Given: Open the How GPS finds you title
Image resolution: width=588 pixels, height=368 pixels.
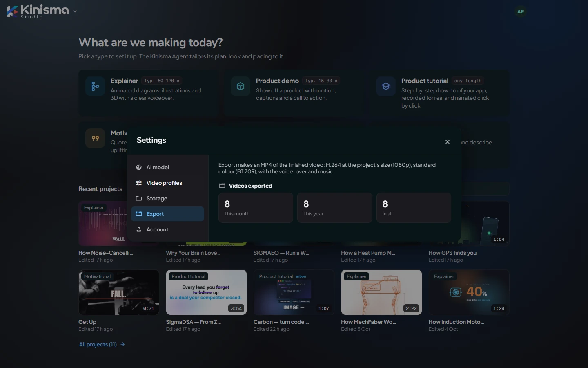Looking at the screenshot, I should [452, 253].
